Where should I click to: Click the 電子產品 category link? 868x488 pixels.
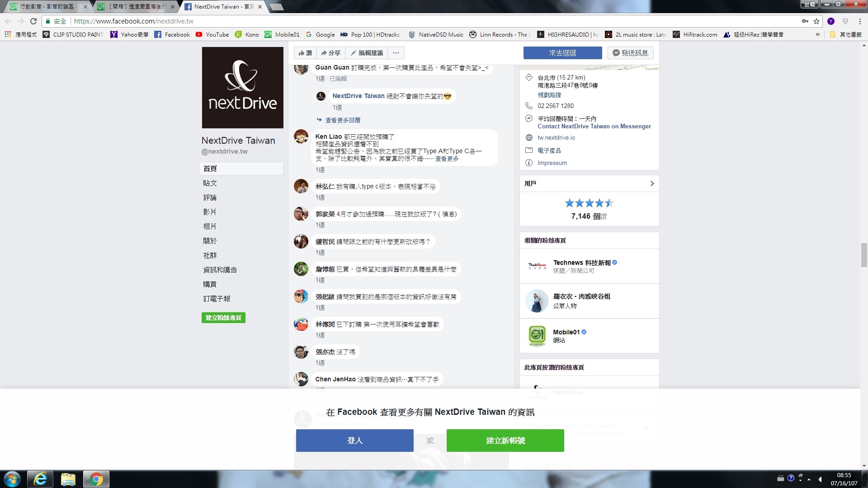pyautogui.click(x=549, y=150)
